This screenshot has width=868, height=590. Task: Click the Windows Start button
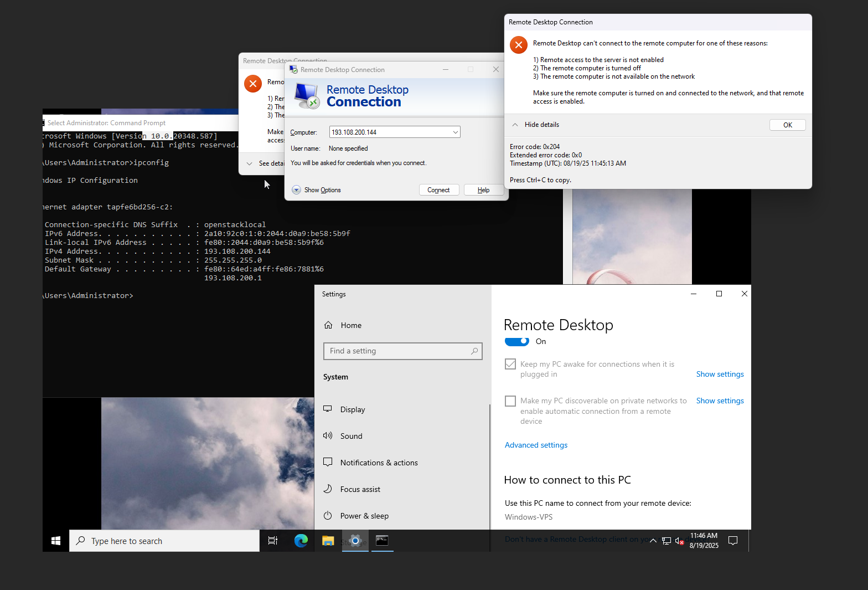click(56, 541)
